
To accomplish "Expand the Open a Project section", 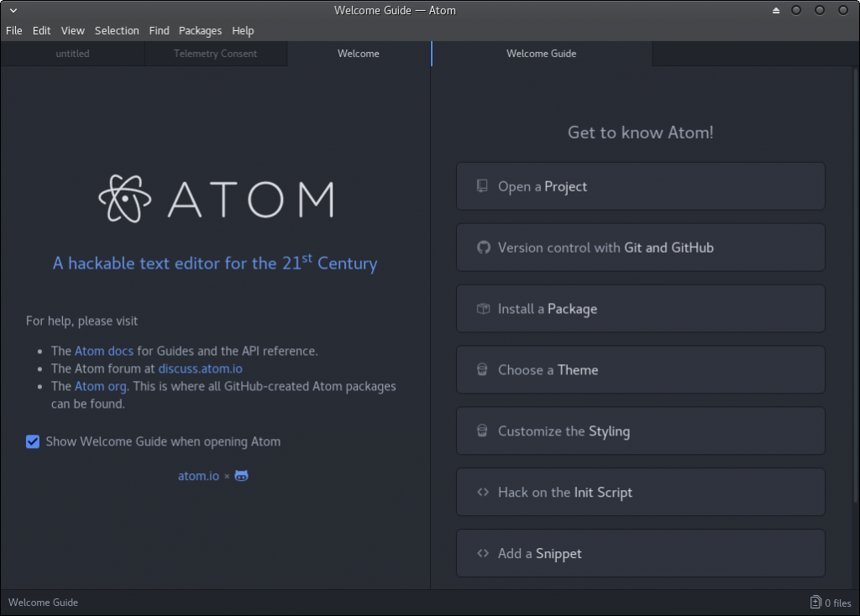I will click(640, 186).
